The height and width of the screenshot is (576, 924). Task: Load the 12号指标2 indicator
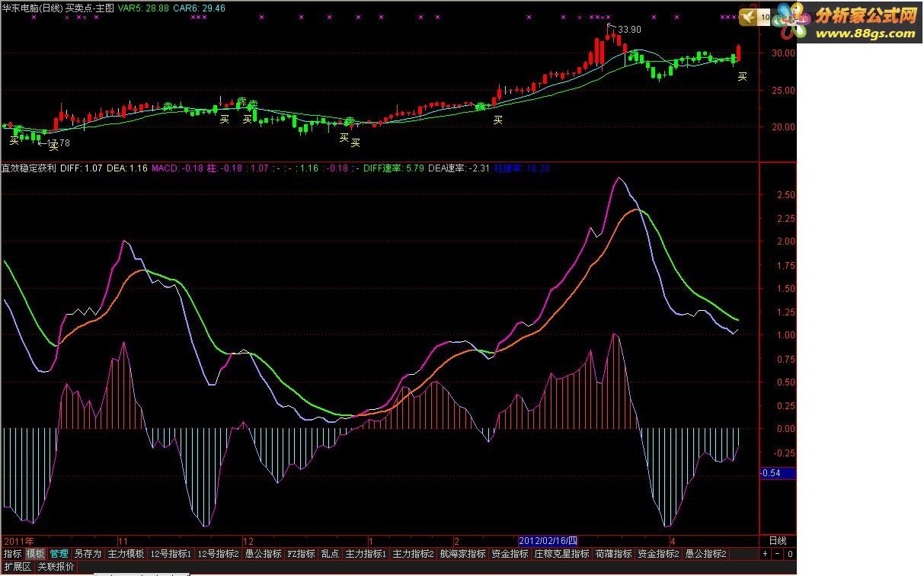coord(219,554)
